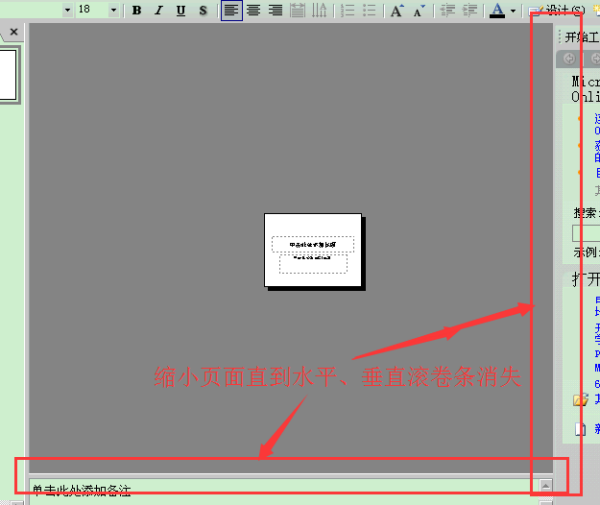Click the font size field showing 18
This screenshot has height=505, width=600.
[x=92, y=10]
